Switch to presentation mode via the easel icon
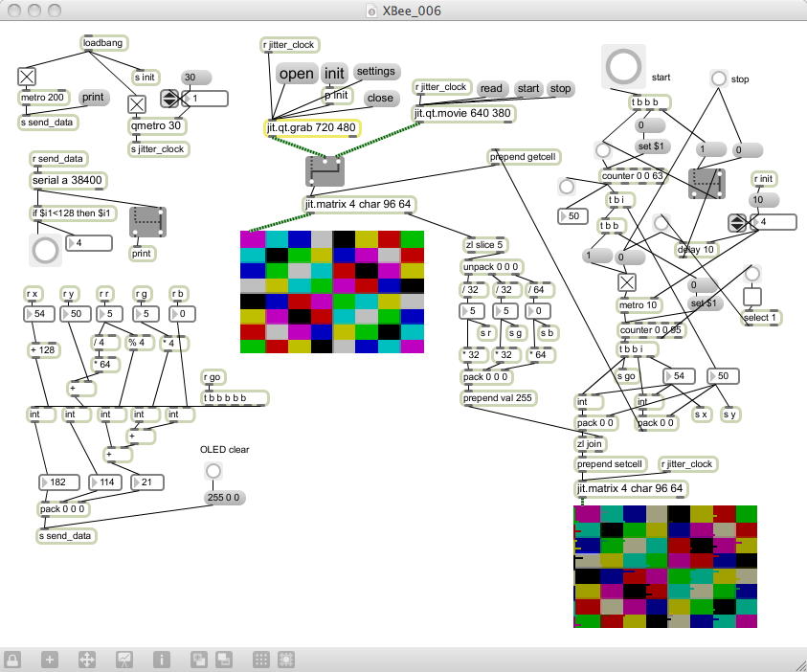This screenshot has height=672, width=807. pos(124,660)
